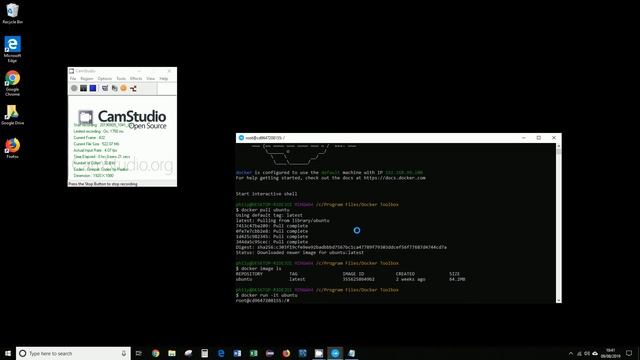Click the 'Current Frame' line in CamStudio
This screenshot has height=360, width=640.
pyautogui.click(x=89, y=138)
